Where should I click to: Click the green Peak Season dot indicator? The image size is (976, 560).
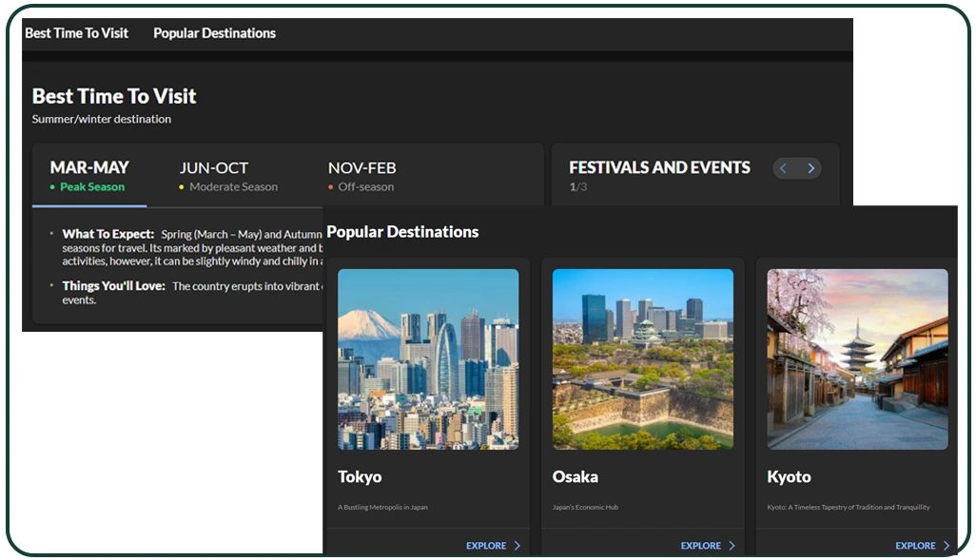click(52, 187)
